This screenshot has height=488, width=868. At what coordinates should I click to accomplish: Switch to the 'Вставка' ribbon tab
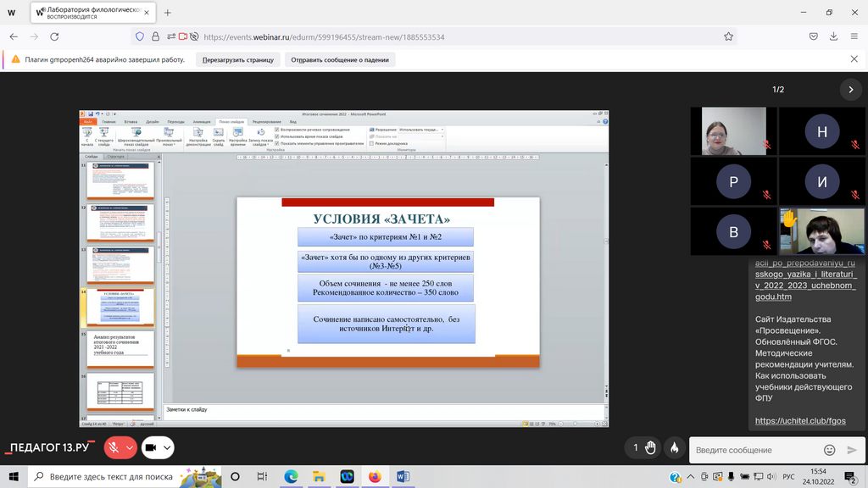131,122
